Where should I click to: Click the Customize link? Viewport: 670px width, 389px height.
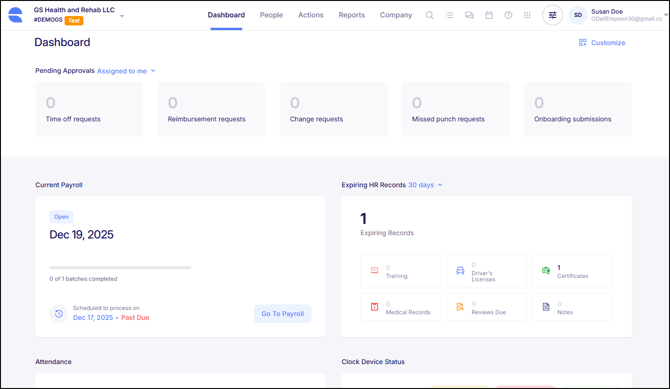pos(608,42)
